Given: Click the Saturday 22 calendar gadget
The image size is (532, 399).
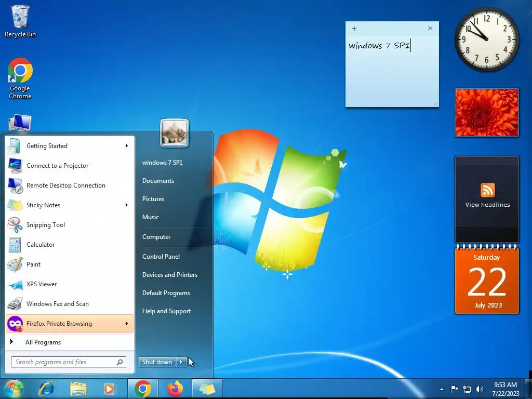Looking at the screenshot, I should tap(487, 280).
